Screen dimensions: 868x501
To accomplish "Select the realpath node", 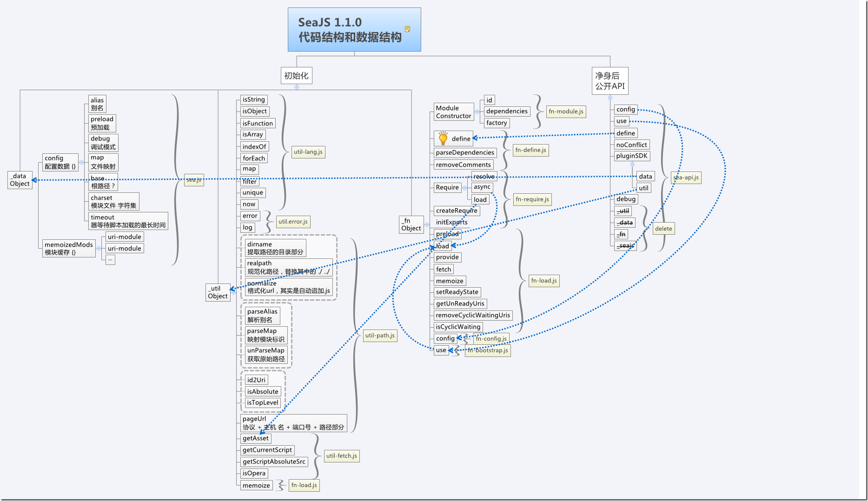I will (x=289, y=267).
